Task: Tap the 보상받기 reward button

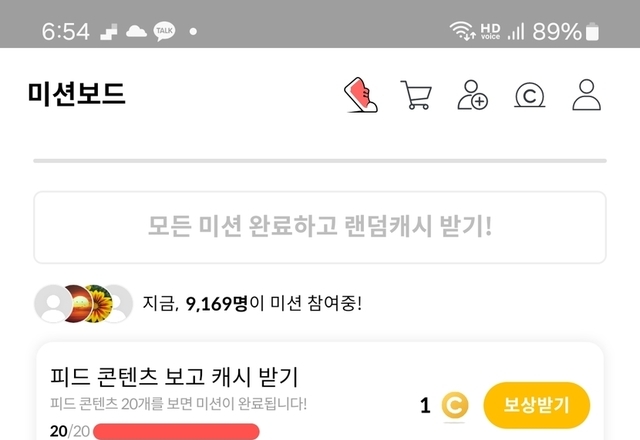Action: (536, 405)
